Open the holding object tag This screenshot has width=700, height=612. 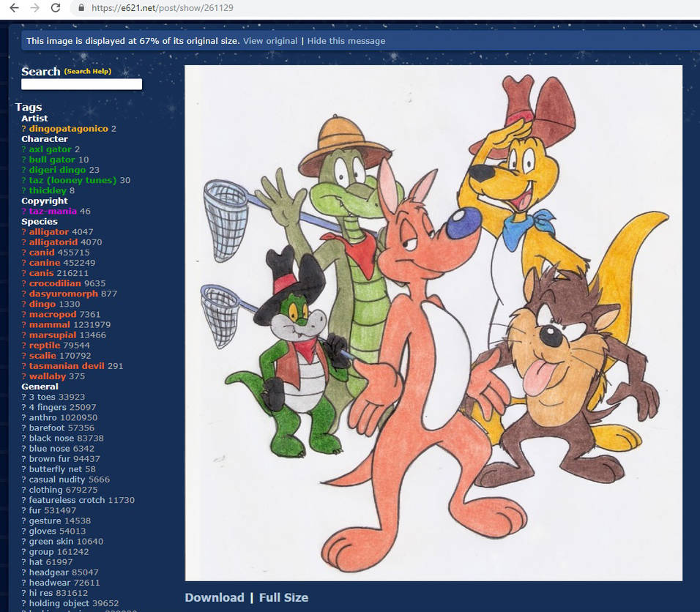(59, 603)
